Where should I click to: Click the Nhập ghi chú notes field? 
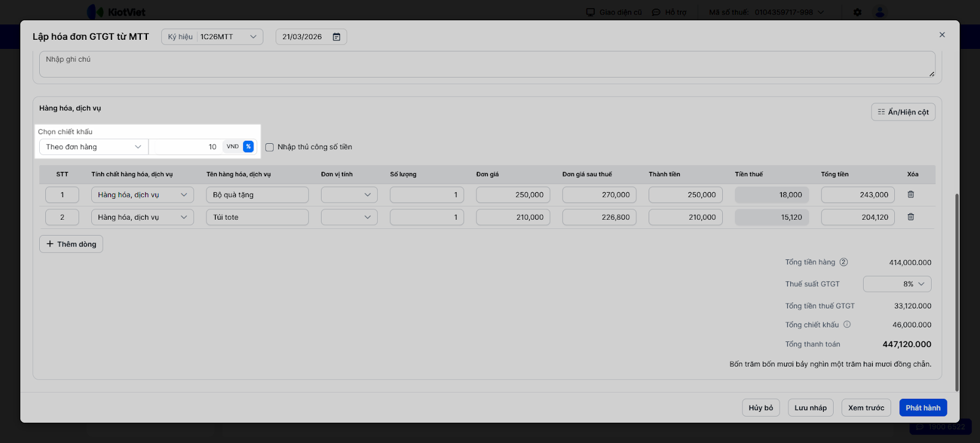487,64
